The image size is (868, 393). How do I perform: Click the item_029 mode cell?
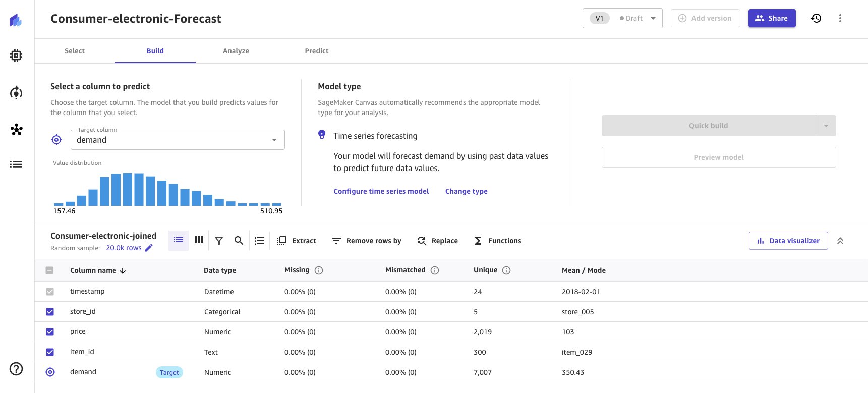577,352
